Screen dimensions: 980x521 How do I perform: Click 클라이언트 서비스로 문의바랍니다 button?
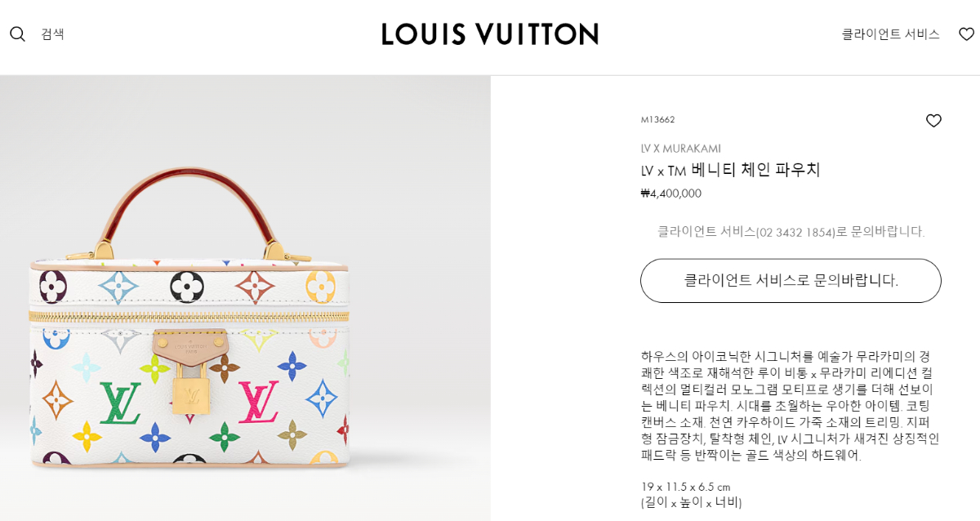pyautogui.click(x=791, y=281)
